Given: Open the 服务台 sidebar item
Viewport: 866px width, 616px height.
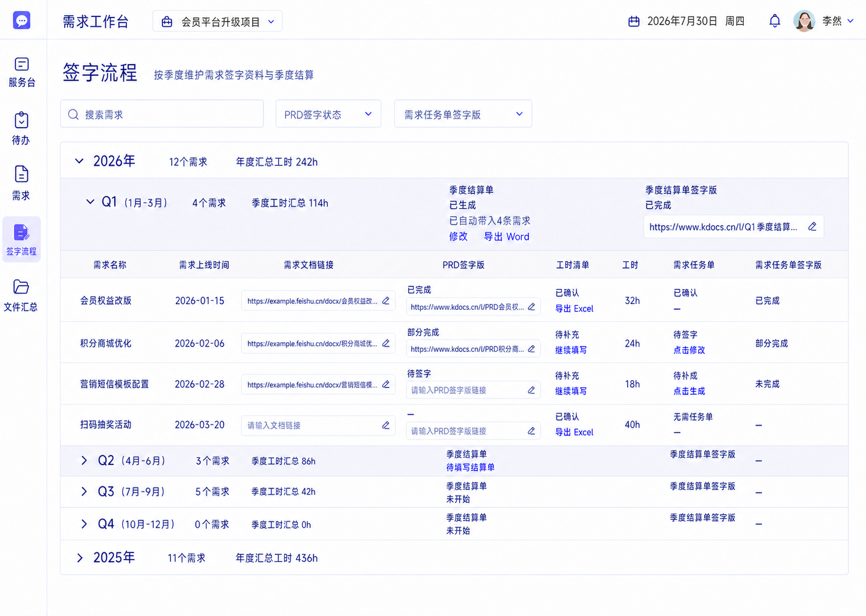Looking at the screenshot, I should (x=22, y=72).
